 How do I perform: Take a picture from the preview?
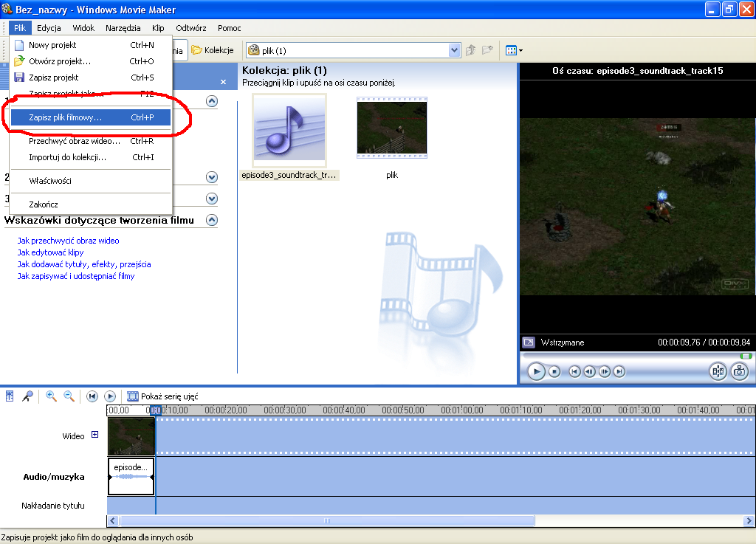739,371
